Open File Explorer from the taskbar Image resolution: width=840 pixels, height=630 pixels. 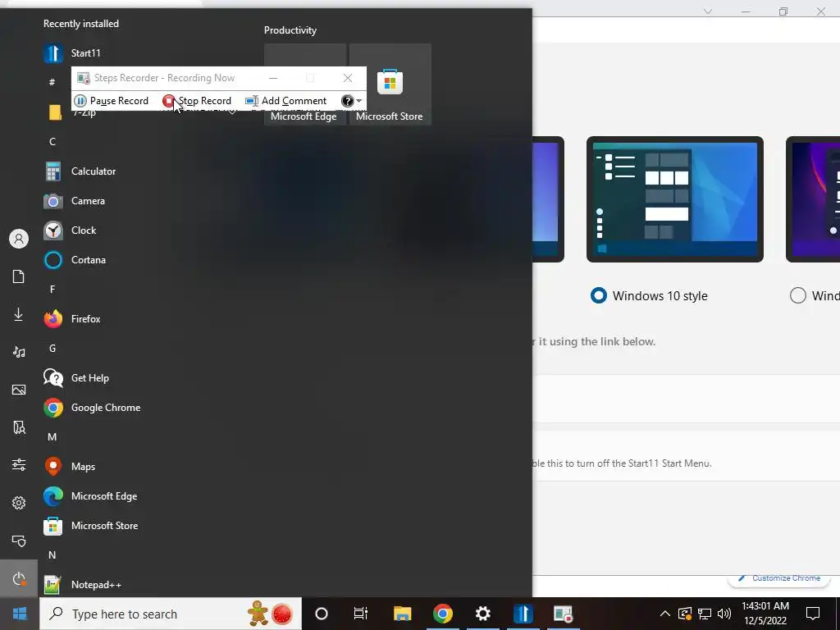[402, 614]
